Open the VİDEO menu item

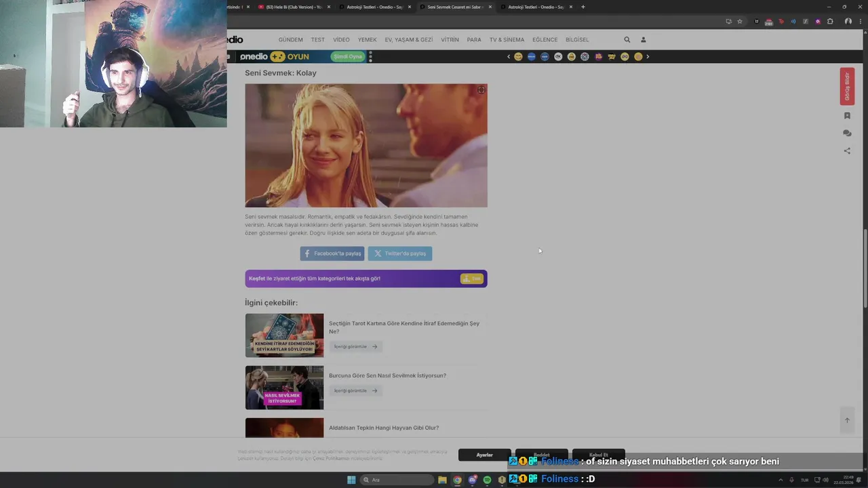pos(341,40)
